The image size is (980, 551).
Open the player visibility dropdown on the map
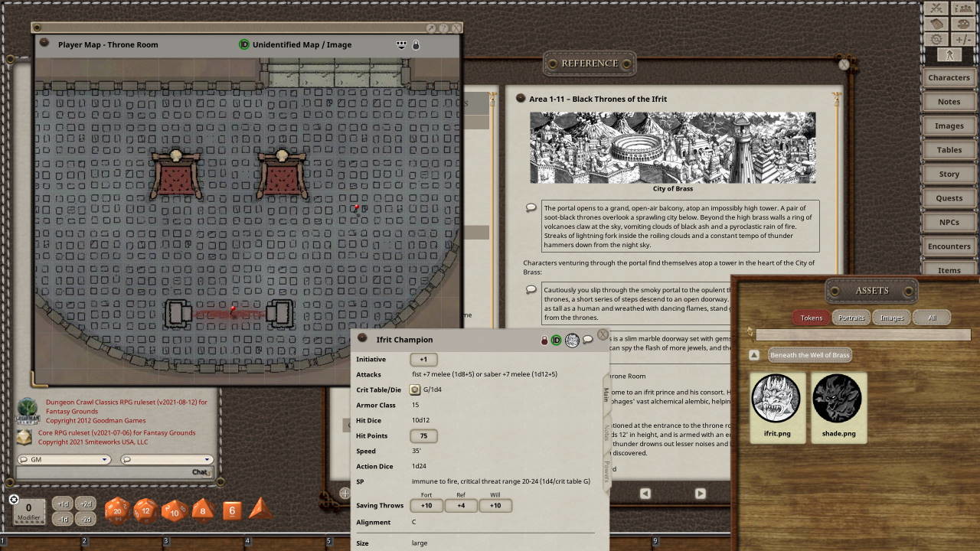(401, 45)
